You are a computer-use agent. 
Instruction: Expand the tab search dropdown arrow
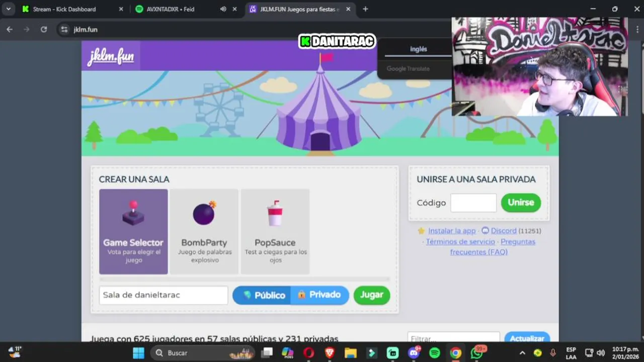[8, 9]
